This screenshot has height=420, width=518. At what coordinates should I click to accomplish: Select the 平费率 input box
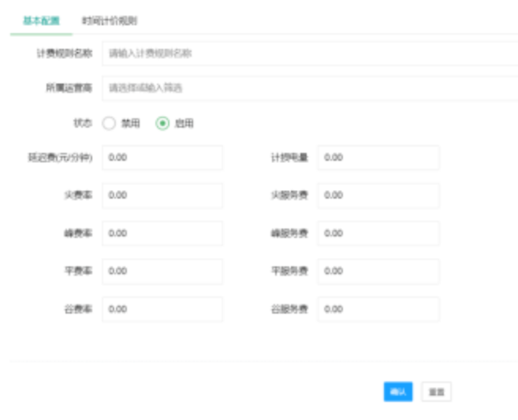pyautogui.click(x=162, y=271)
